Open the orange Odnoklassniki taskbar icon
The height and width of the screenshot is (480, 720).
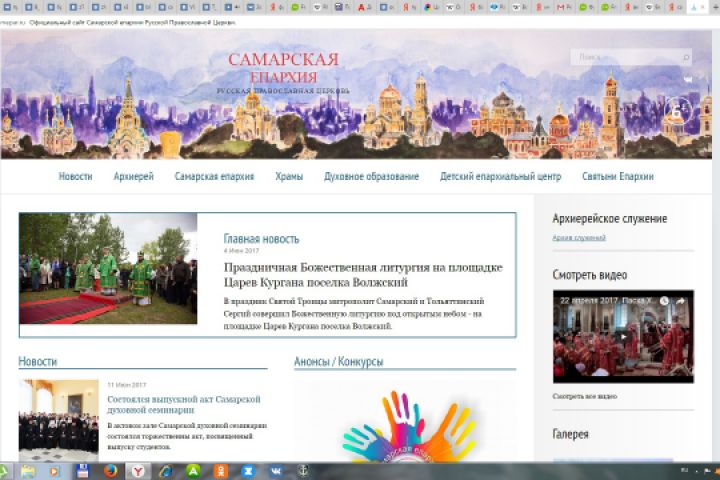(x=220, y=471)
